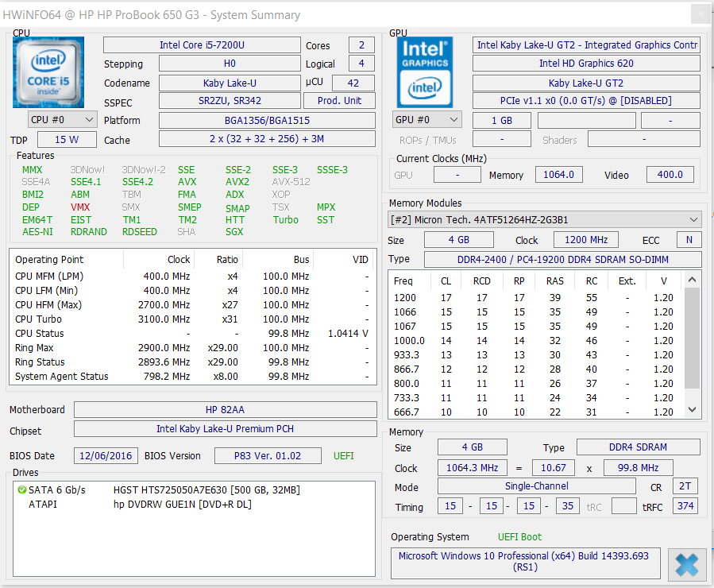Viewport: 714px width, 588px height.
Task: Select the System Agent Status row
Action: (x=193, y=377)
